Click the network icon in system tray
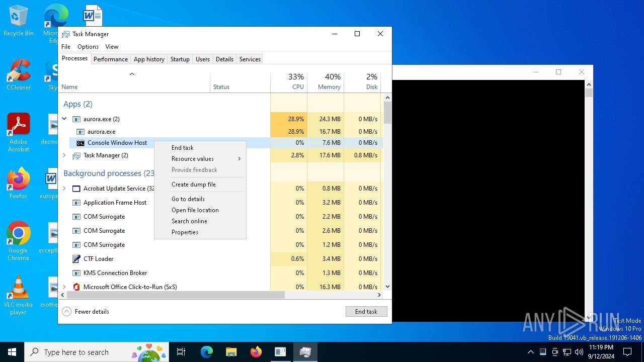The width and height of the screenshot is (644, 362). pos(567,352)
